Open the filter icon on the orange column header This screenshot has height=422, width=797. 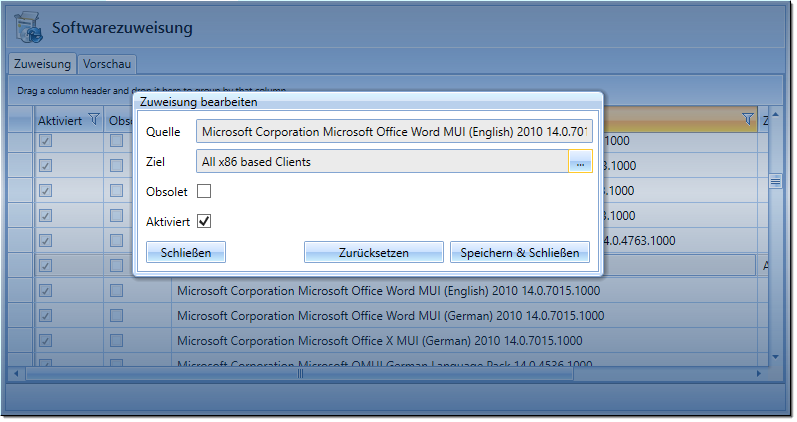[747, 119]
